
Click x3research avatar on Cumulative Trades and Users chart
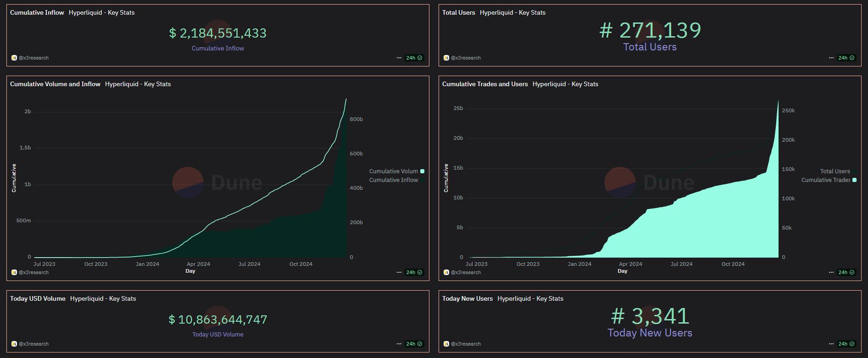(446, 272)
